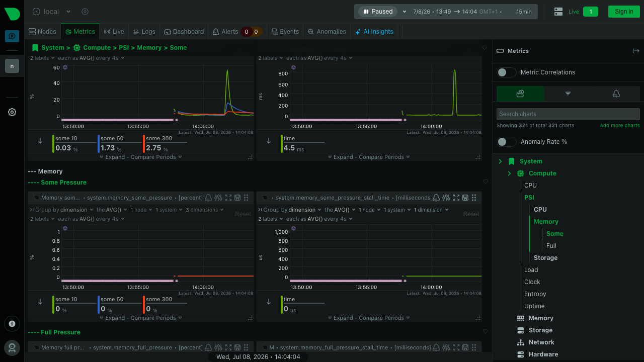The image size is (644, 362).
Task: Click 'some 300' legend showing 2.75 %
Action: 165,143
